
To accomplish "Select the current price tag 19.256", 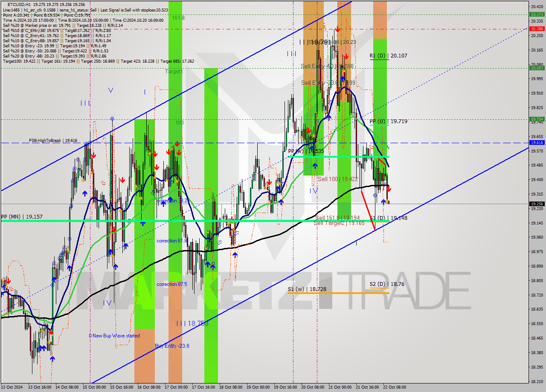I will (x=537, y=204).
